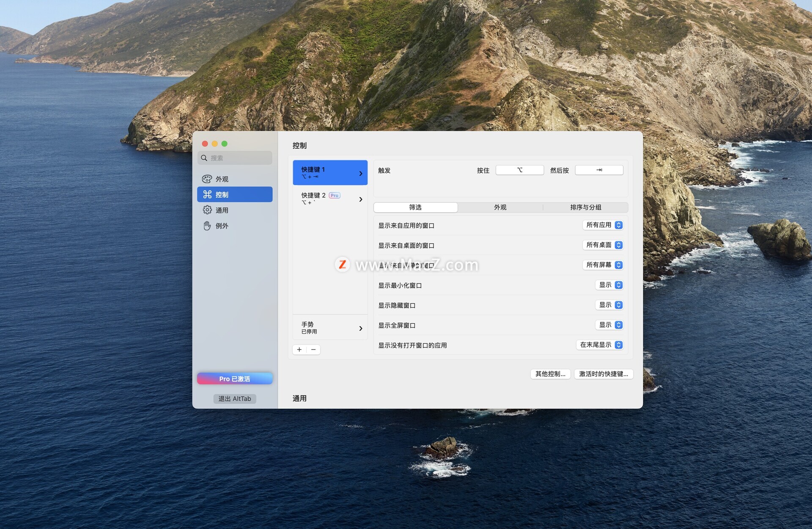Open the 外观 sidebar section

pos(235,179)
